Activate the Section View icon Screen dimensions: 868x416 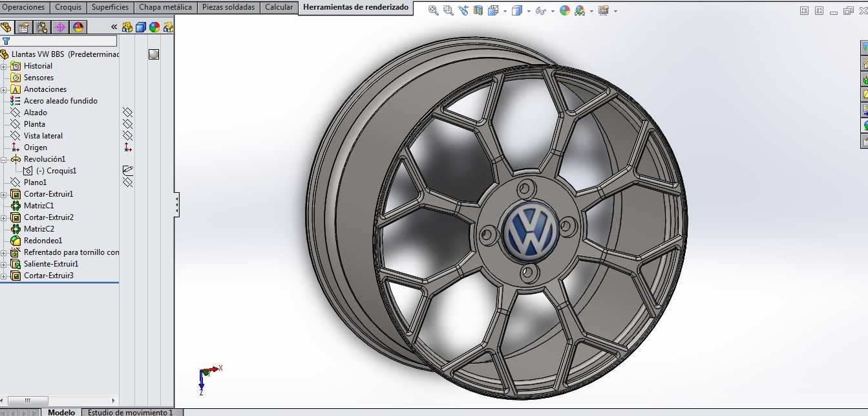(478, 11)
